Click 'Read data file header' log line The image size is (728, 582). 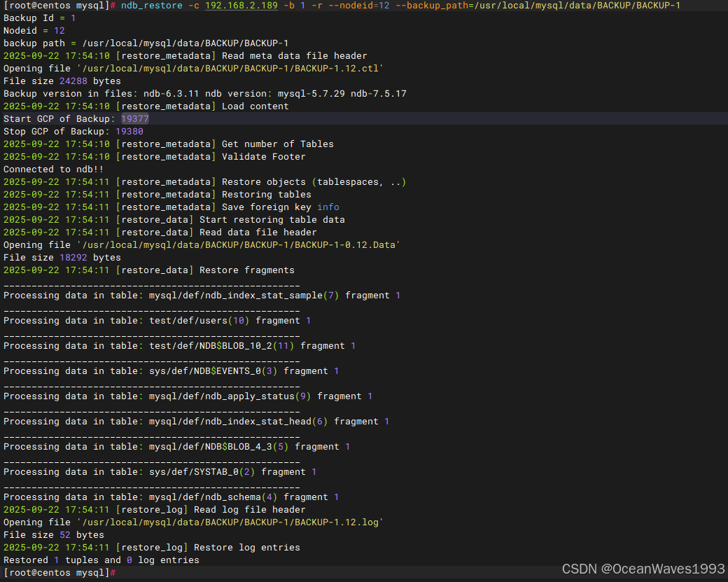coord(160,232)
